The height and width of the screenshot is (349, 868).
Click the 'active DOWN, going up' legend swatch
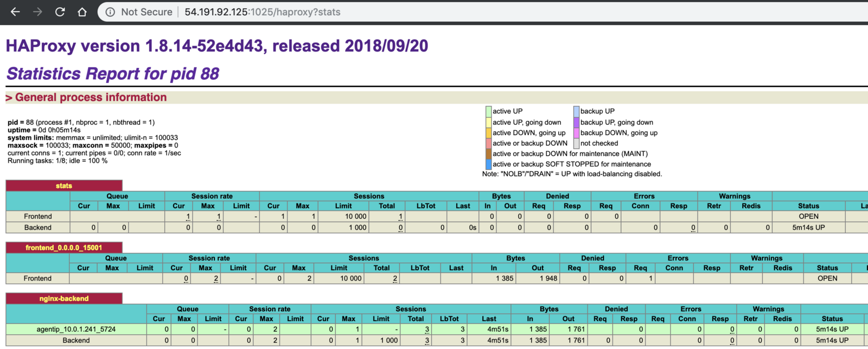[488, 132]
